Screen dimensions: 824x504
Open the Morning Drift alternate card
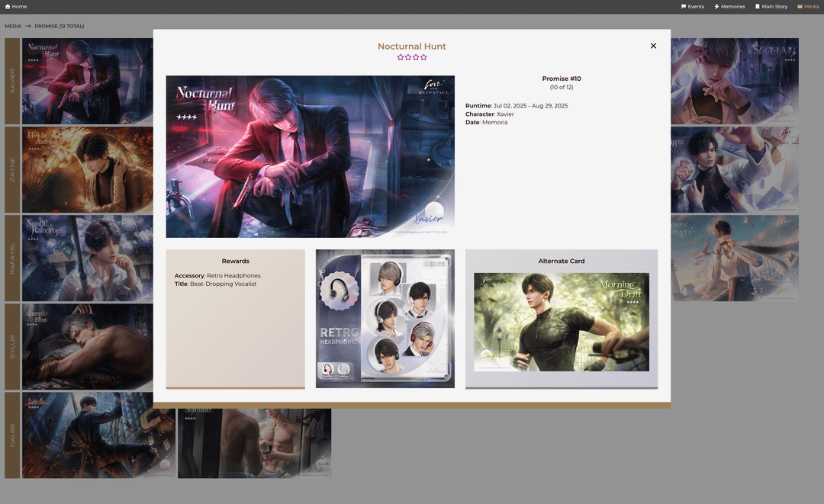[562, 322]
